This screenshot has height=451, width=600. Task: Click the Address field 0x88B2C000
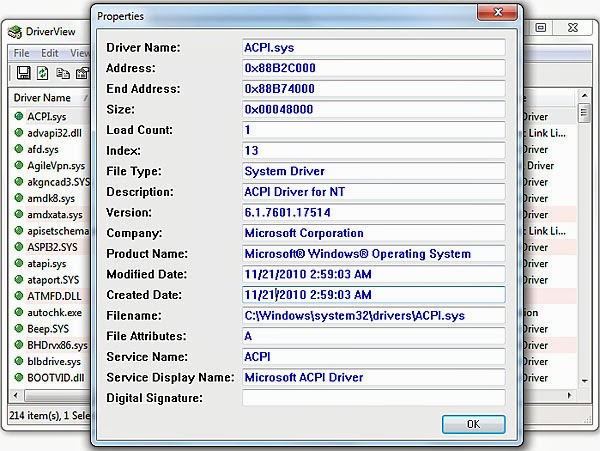[373, 68]
